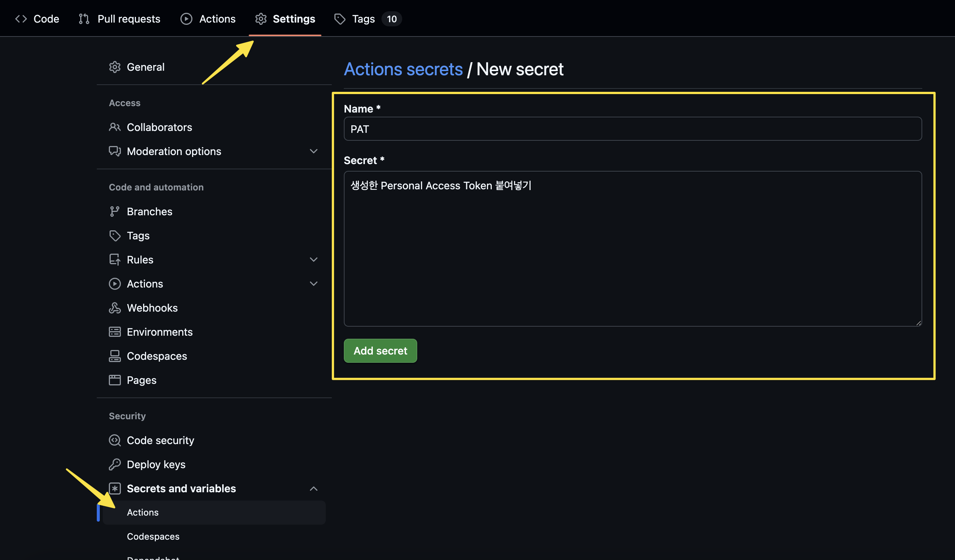Click the General gear icon in sidebar
The image size is (955, 560).
point(114,67)
